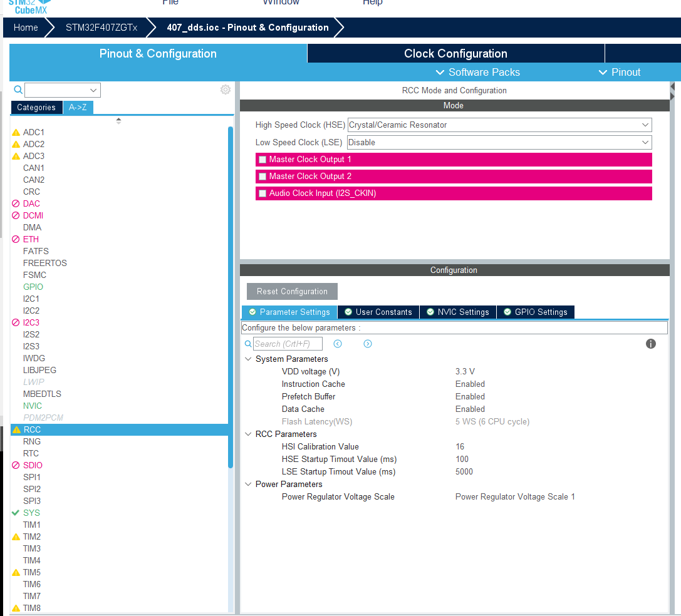Click STM32F407ZGTx breadcrumb
The image size is (681, 616).
point(101,28)
